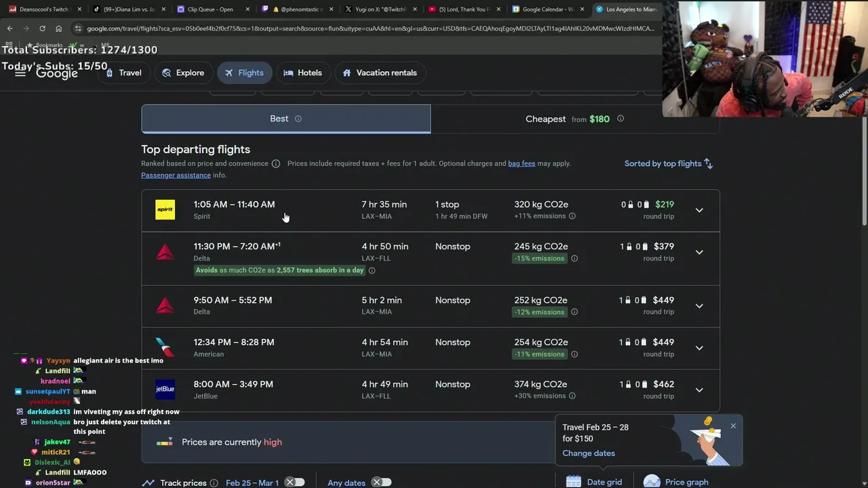
Task: Go to the Travel section
Action: (123, 73)
